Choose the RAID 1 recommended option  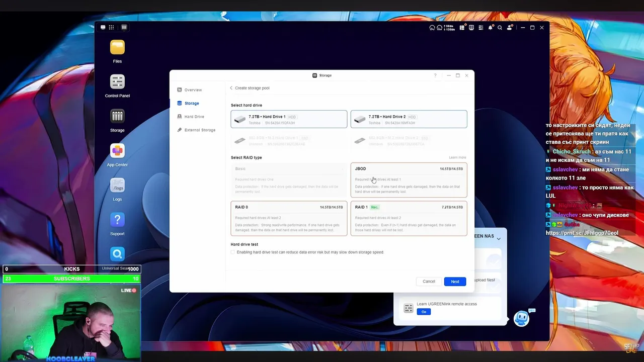pyautogui.click(x=409, y=218)
